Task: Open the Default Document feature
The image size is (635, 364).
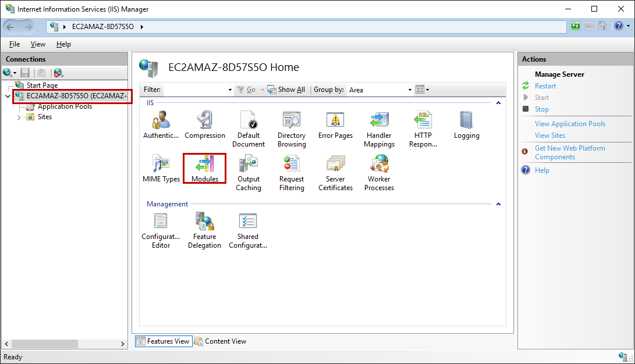Action: point(249,129)
